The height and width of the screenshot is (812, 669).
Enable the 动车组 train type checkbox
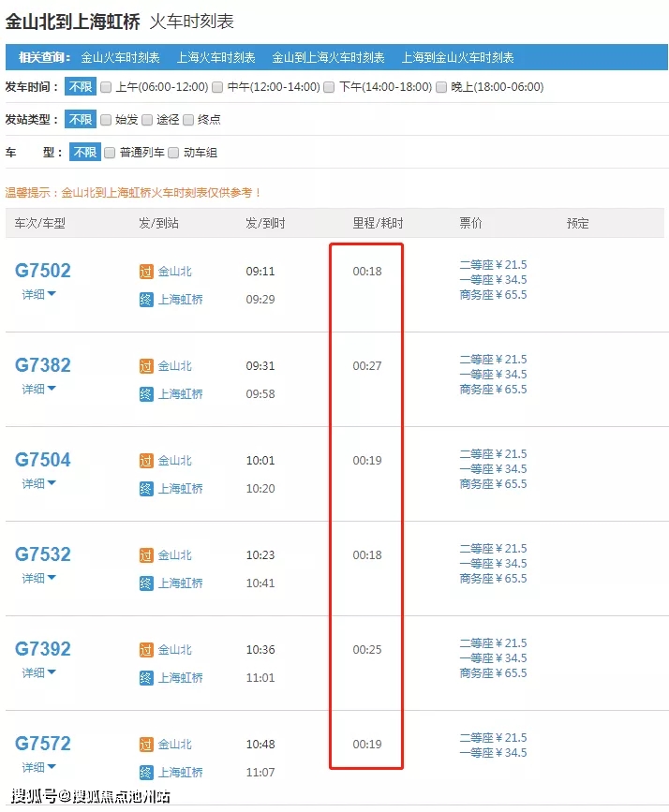click(173, 153)
